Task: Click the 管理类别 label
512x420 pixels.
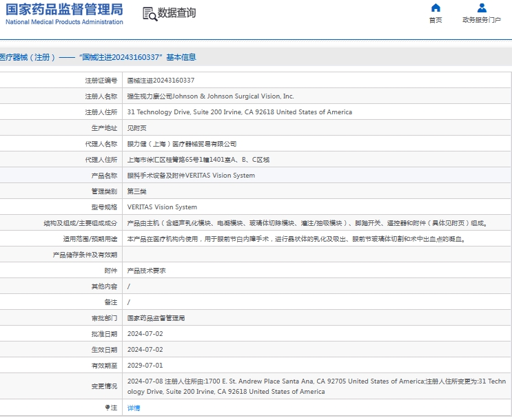Action: [x=104, y=191]
